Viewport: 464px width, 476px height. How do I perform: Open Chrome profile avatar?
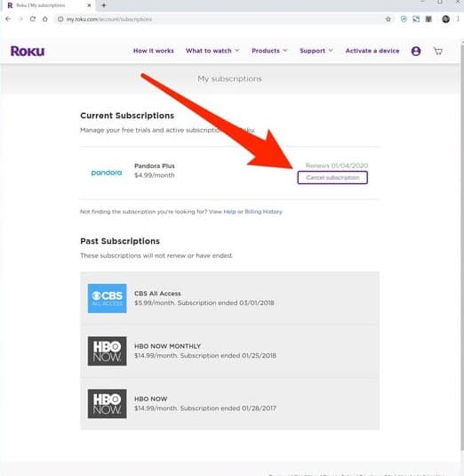[445, 19]
